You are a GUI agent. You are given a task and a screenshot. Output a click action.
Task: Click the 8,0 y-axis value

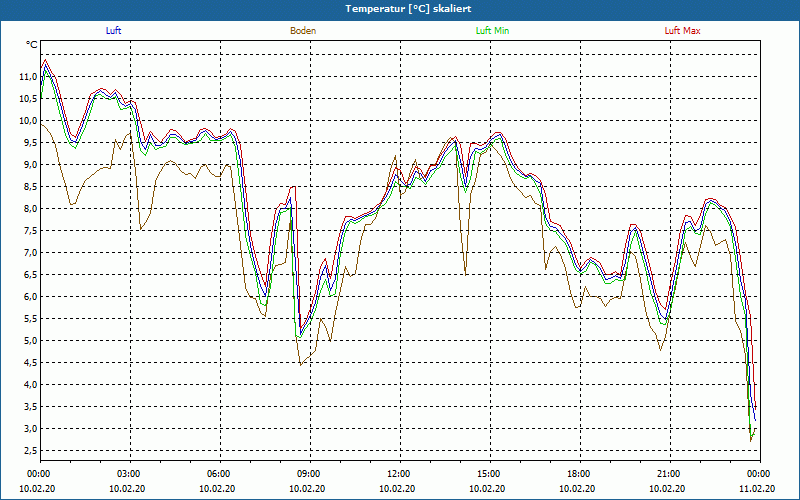click(x=30, y=208)
